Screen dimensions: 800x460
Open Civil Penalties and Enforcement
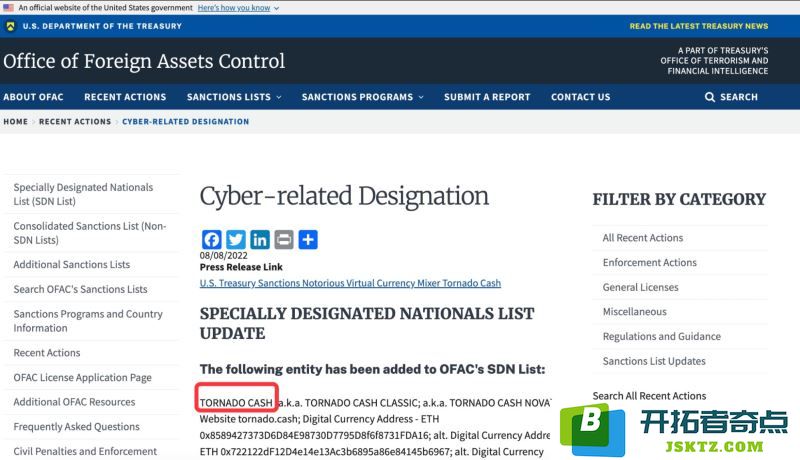[92, 451]
